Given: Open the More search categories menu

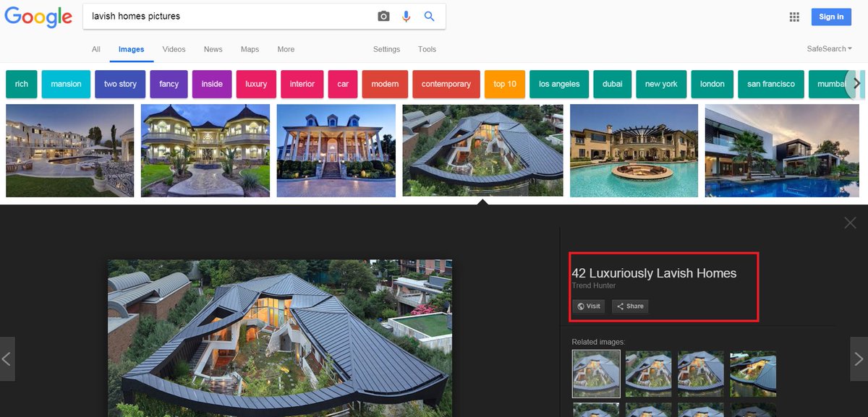Looking at the screenshot, I should [286, 49].
